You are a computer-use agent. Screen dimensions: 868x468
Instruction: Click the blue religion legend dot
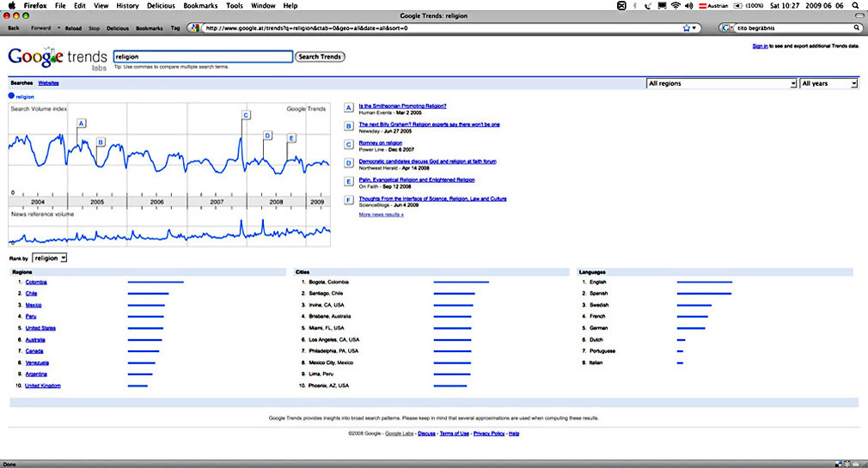pyautogui.click(x=11, y=95)
